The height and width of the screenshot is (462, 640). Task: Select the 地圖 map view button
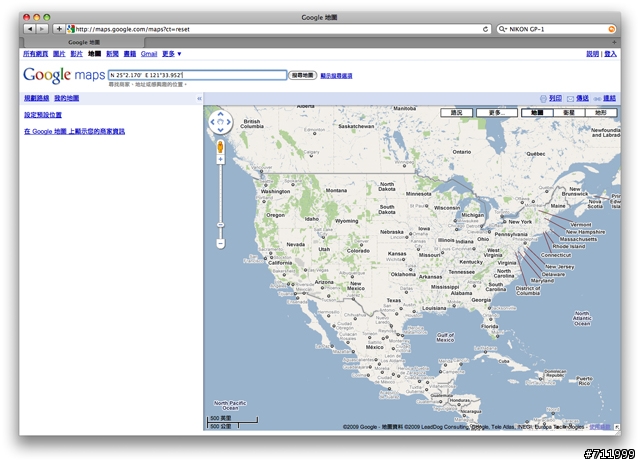tap(537, 113)
